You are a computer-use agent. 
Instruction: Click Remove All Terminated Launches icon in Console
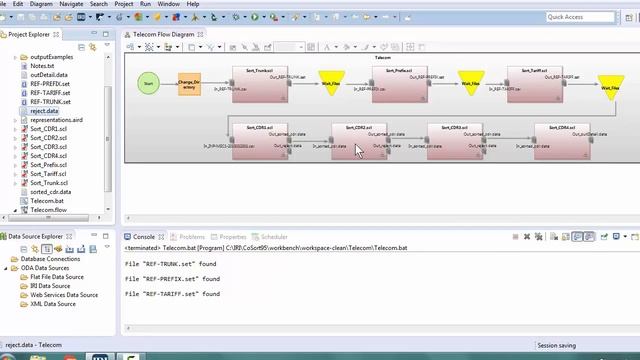[539, 237]
